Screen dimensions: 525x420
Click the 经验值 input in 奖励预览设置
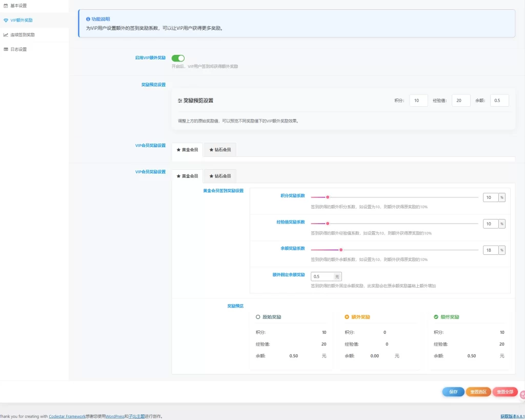(460, 101)
